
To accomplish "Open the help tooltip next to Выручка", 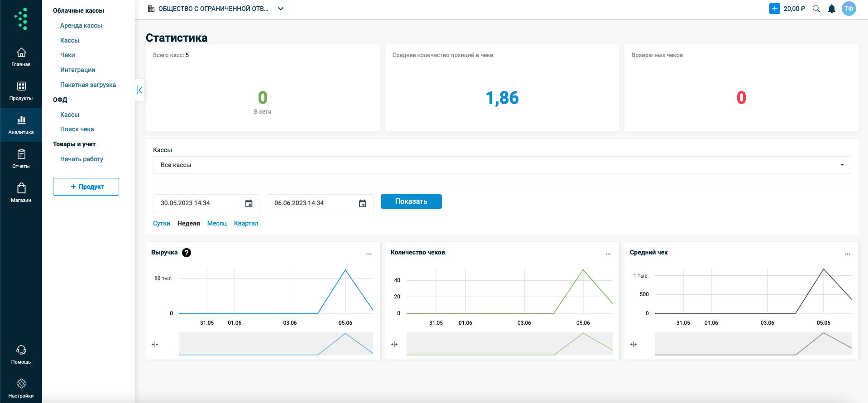I will 187,253.
